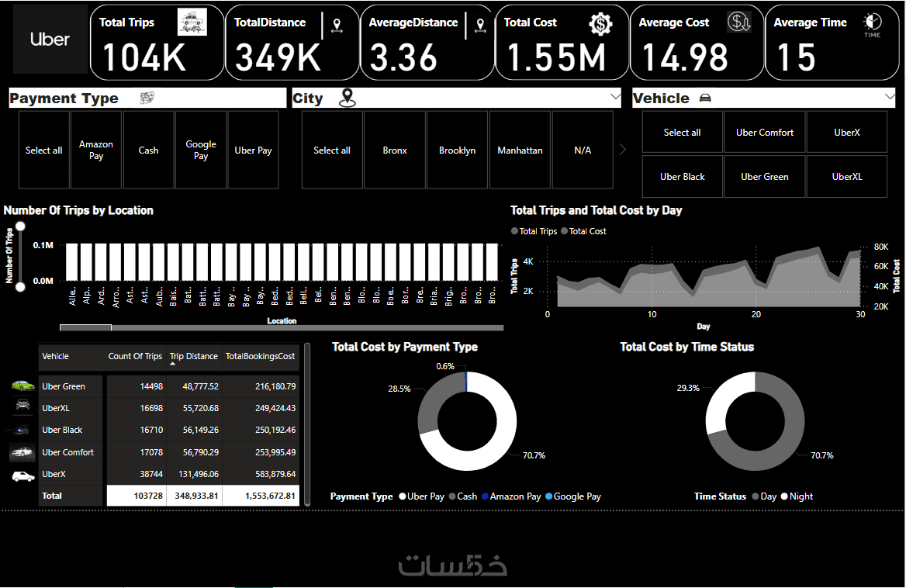This screenshot has width=906, height=588.
Task: Filter city by Manhattan
Action: 520,150
